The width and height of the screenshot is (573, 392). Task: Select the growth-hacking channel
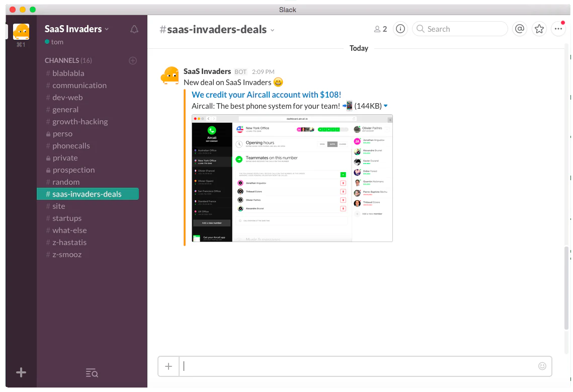point(79,121)
